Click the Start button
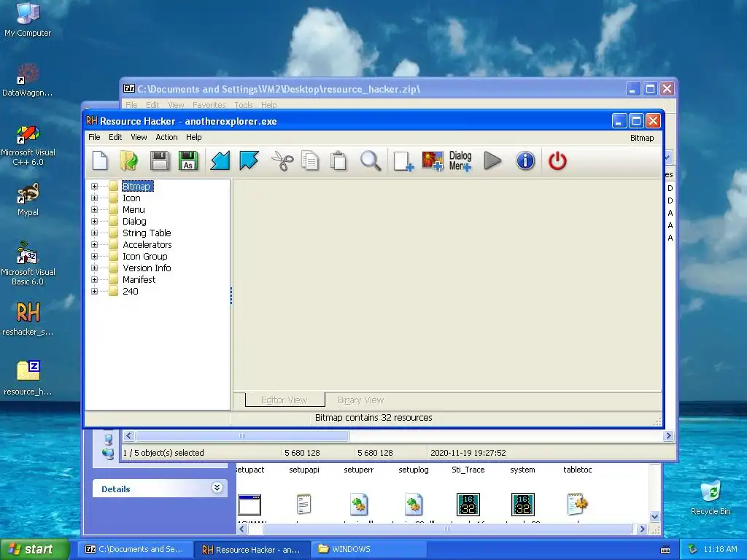The height and width of the screenshot is (560, 747). 35,549
